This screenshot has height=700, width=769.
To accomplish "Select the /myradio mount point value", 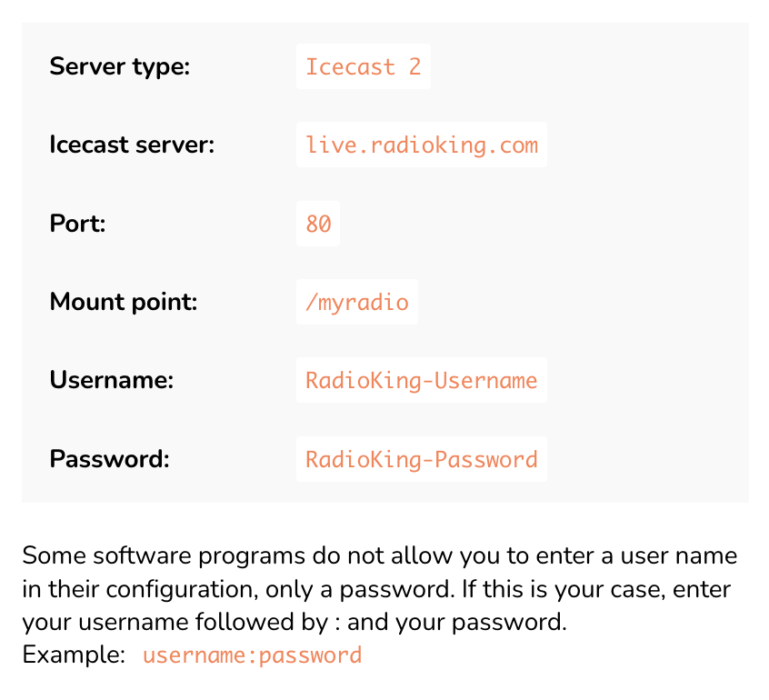I will [x=356, y=302].
